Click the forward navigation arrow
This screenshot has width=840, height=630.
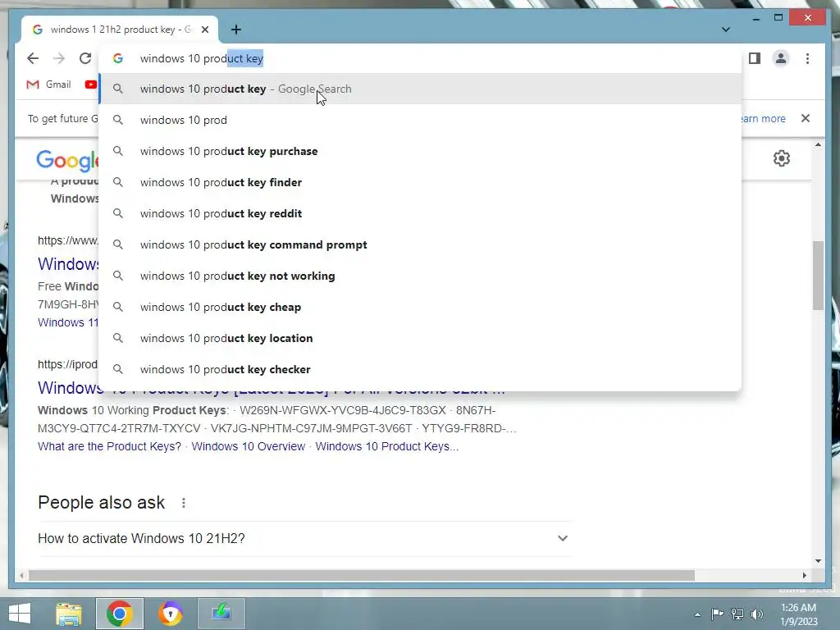(x=59, y=58)
